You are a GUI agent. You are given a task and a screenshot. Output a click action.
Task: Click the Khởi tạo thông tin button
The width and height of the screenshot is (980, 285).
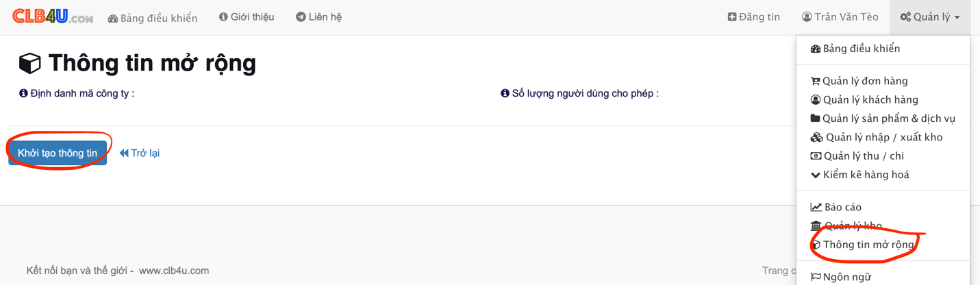pyautogui.click(x=58, y=153)
